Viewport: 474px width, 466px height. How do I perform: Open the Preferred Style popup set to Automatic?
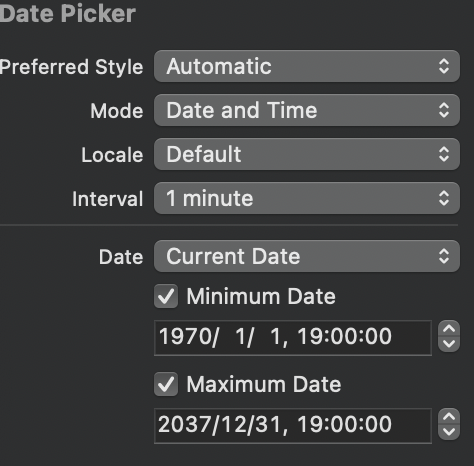coord(307,66)
